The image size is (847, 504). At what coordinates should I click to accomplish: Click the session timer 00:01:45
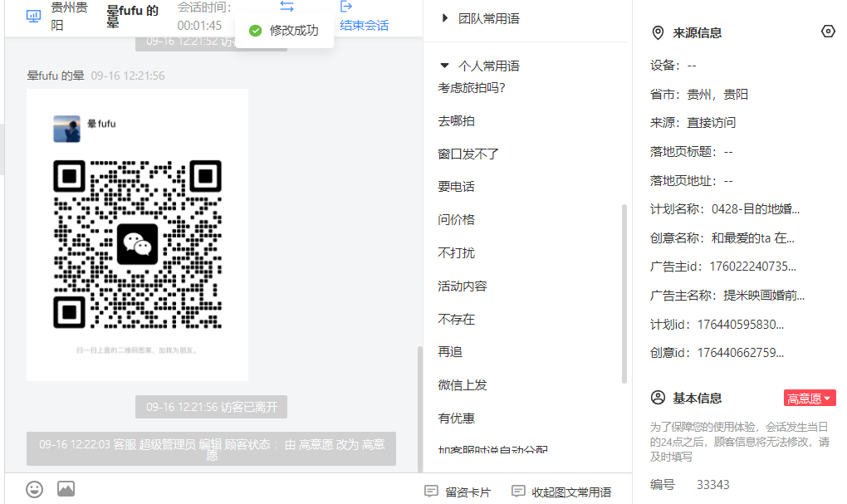tap(199, 26)
